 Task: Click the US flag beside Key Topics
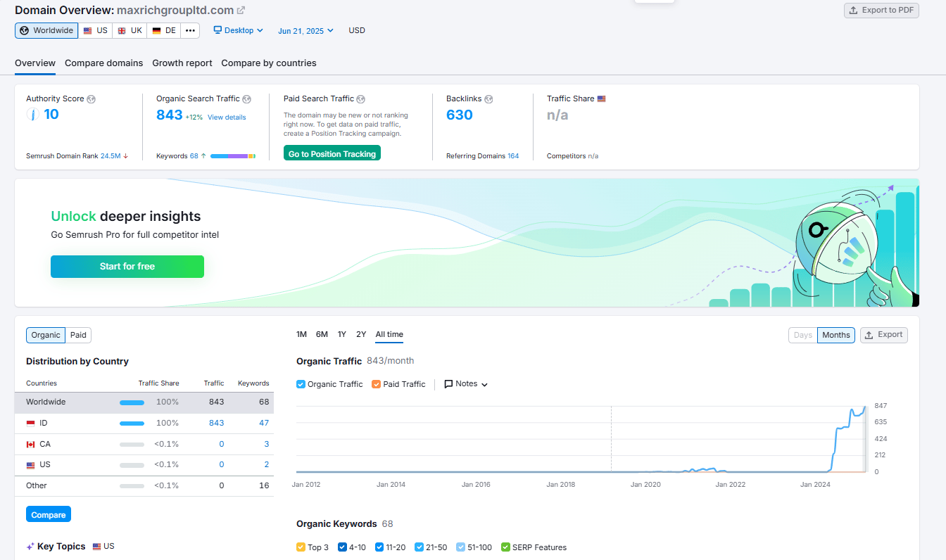pos(97,547)
